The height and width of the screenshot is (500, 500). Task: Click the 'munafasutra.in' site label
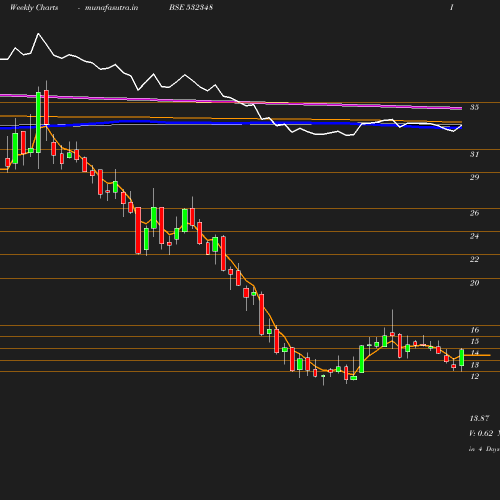tap(111, 8)
